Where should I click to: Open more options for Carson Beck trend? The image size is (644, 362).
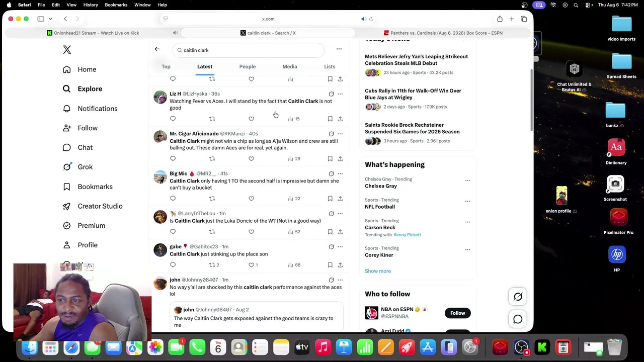tap(467, 222)
